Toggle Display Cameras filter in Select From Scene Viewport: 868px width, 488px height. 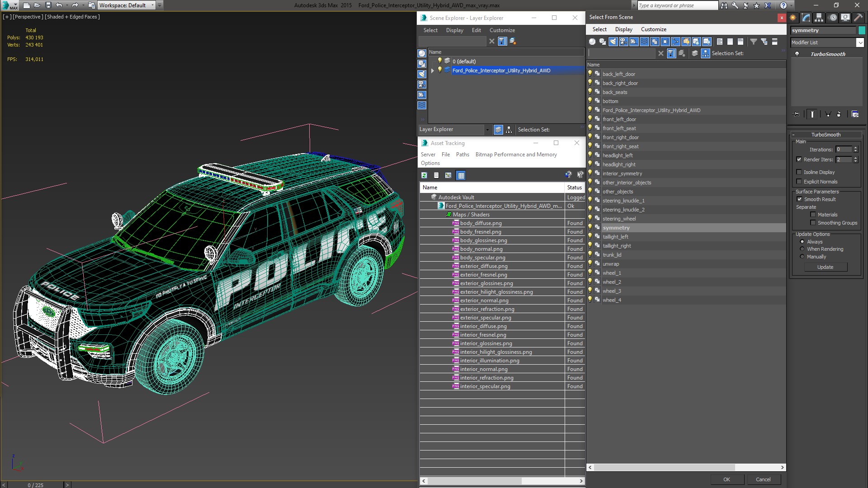point(623,42)
